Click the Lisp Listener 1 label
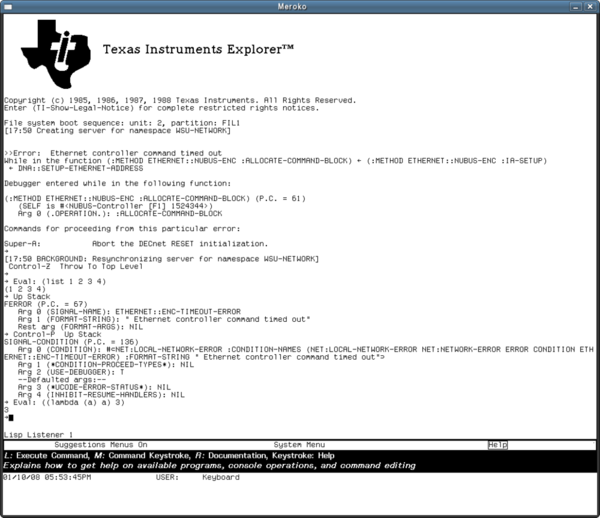 [x=38, y=435]
